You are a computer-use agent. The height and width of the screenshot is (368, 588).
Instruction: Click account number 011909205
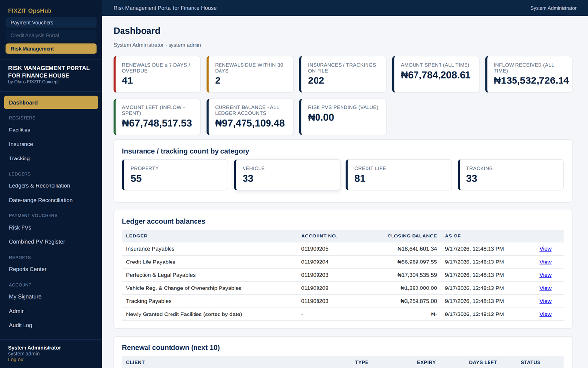click(x=315, y=249)
